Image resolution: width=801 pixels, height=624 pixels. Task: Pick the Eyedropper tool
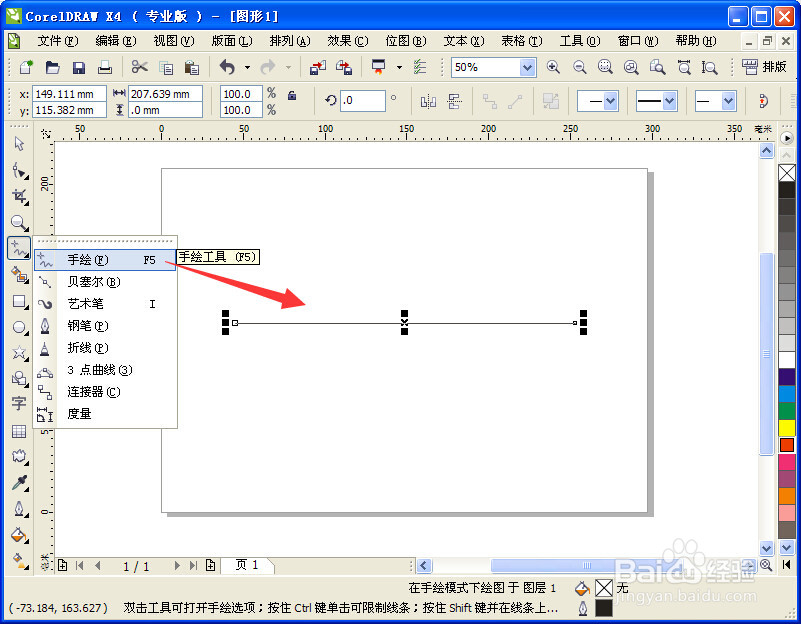[18, 481]
